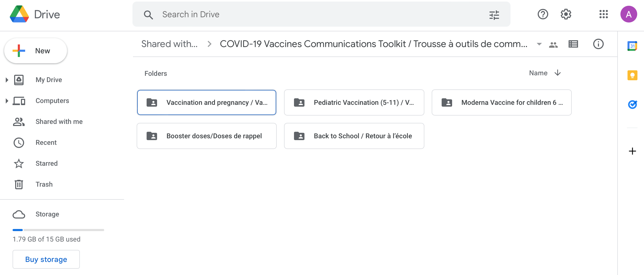Expand the Computers tree
Image resolution: width=644 pixels, height=275 pixels.
(7, 101)
